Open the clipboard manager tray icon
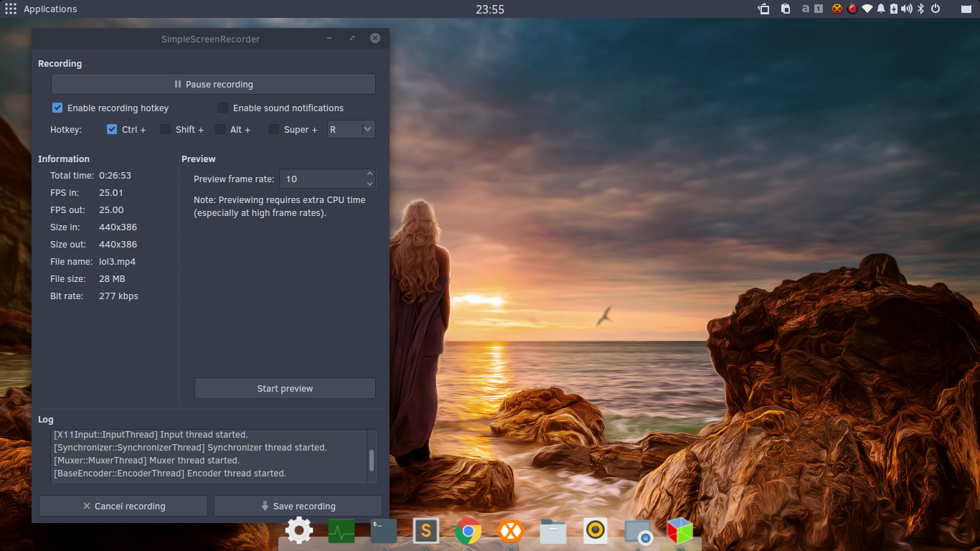This screenshot has height=551, width=980. click(786, 9)
